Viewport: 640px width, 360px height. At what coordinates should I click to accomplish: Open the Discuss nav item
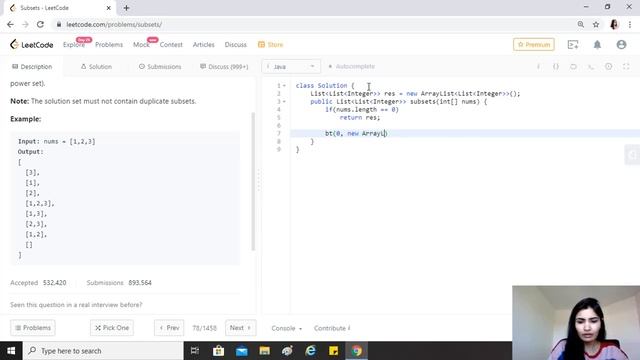(236, 44)
